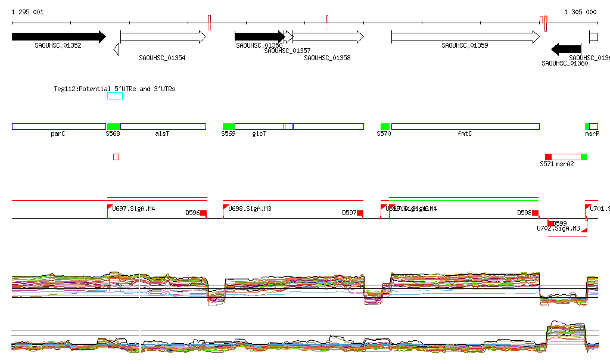Click the small reverse-strand arrowhead before SAOUHSC_01354
This screenshot has width=610, height=364.
(116, 49)
